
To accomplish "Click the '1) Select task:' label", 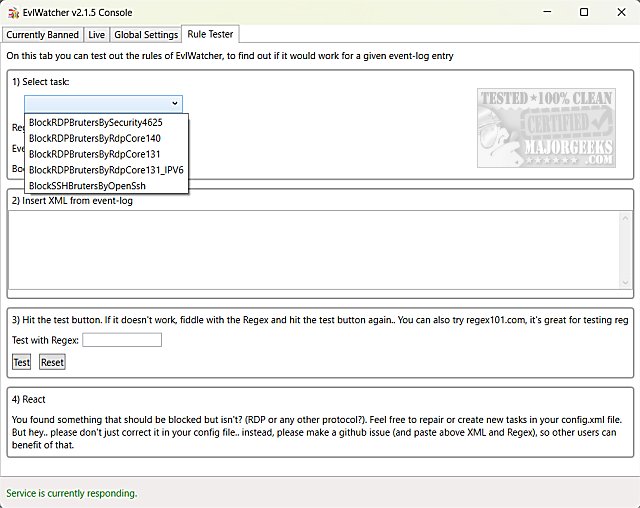I will point(41,82).
